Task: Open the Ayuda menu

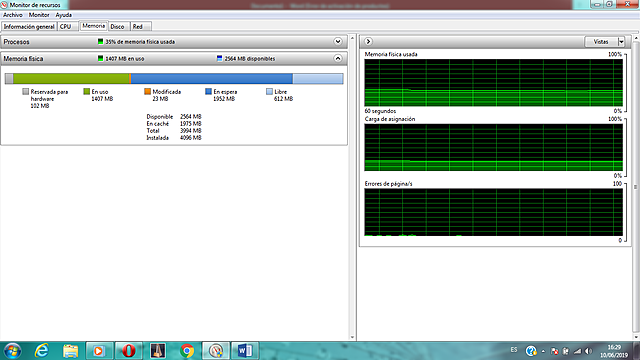Action: click(64, 15)
